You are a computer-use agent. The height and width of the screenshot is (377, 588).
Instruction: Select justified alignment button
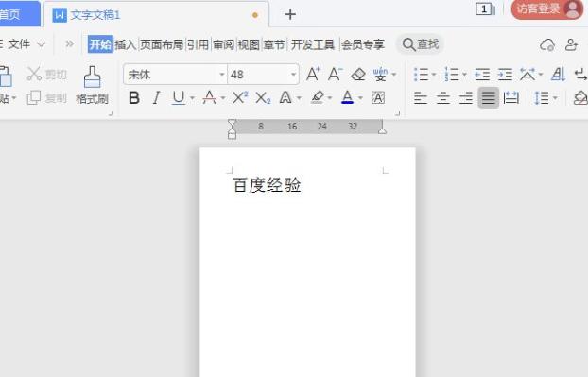click(x=488, y=98)
